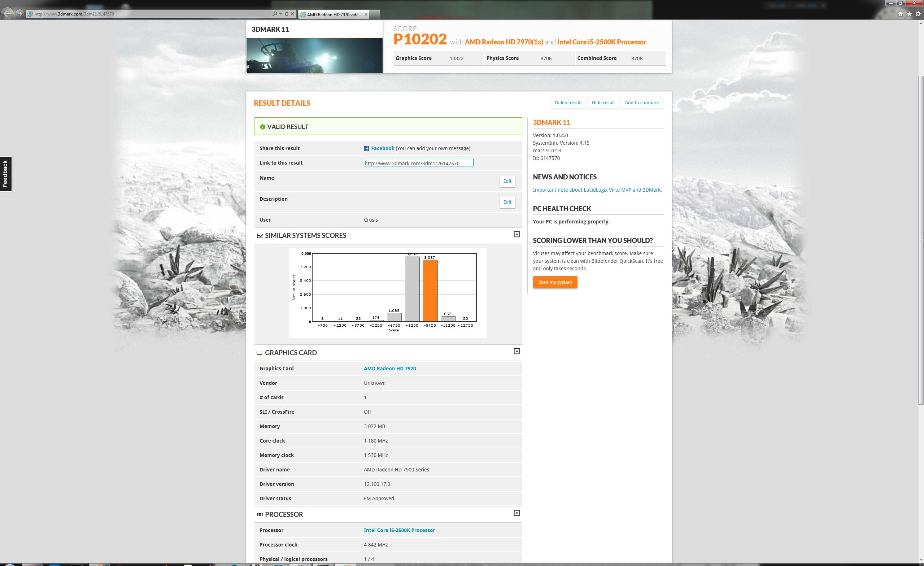Collapse the Processor section

517,513
